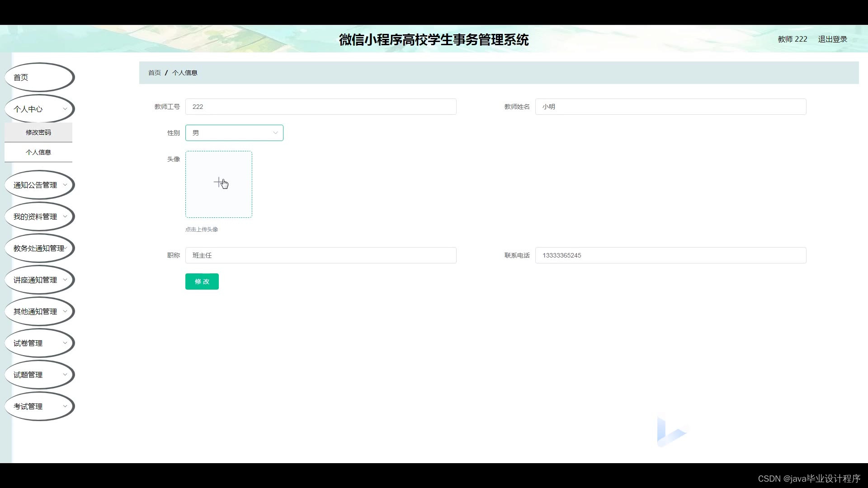Screen dimensions: 868x488
Task: Select 个人信息 in the sidebar
Action: click(38, 152)
